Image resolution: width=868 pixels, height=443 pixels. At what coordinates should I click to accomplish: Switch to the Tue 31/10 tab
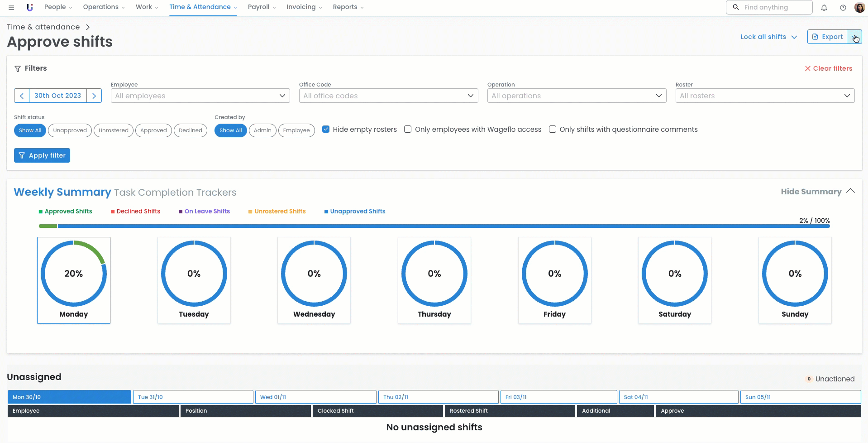[193, 397]
